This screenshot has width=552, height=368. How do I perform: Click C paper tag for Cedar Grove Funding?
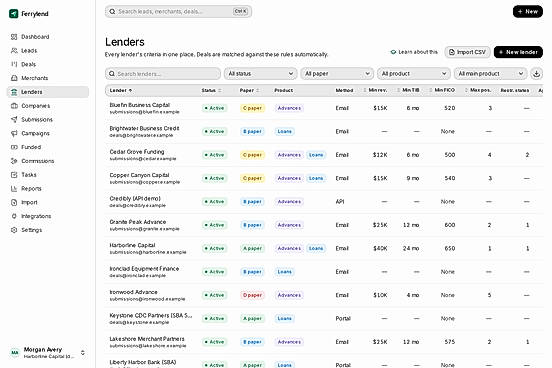pyautogui.click(x=252, y=155)
